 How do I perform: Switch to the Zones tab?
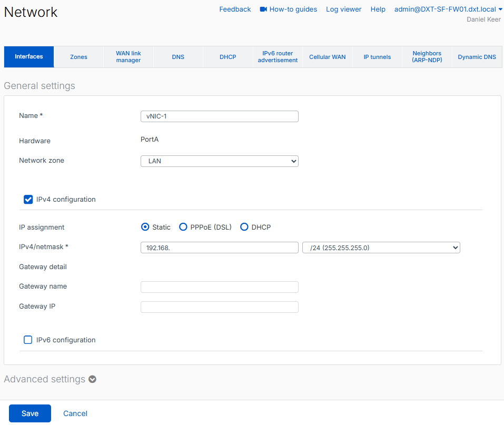click(x=78, y=57)
